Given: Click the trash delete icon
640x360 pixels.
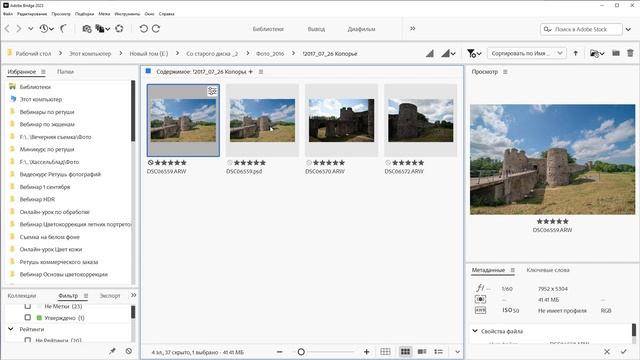Looking at the screenshot, I should point(630,53).
